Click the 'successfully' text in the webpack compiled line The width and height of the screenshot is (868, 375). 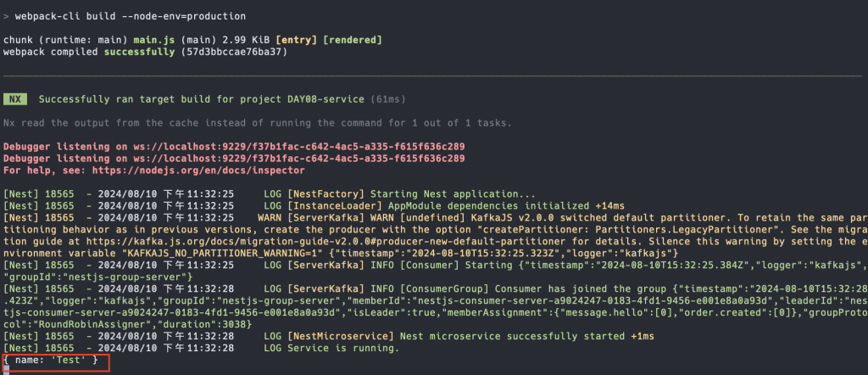click(x=141, y=53)
